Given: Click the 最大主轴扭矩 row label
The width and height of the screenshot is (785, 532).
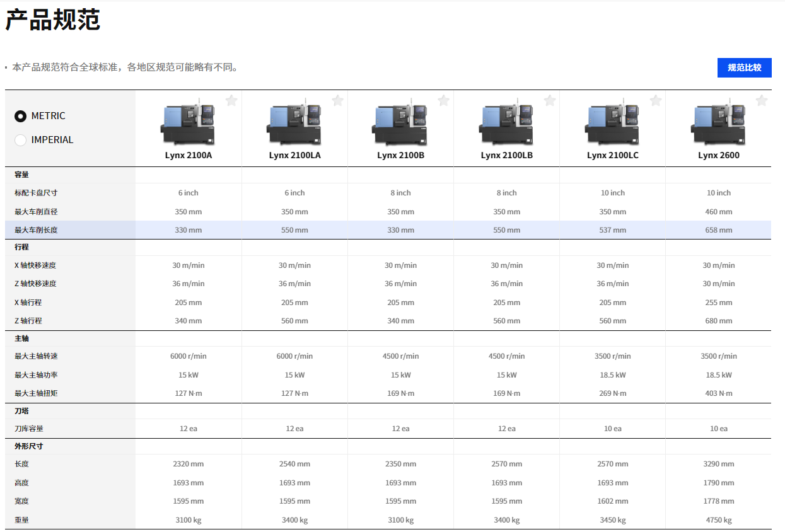Looking at the screenshot, I should pos(36,393).
